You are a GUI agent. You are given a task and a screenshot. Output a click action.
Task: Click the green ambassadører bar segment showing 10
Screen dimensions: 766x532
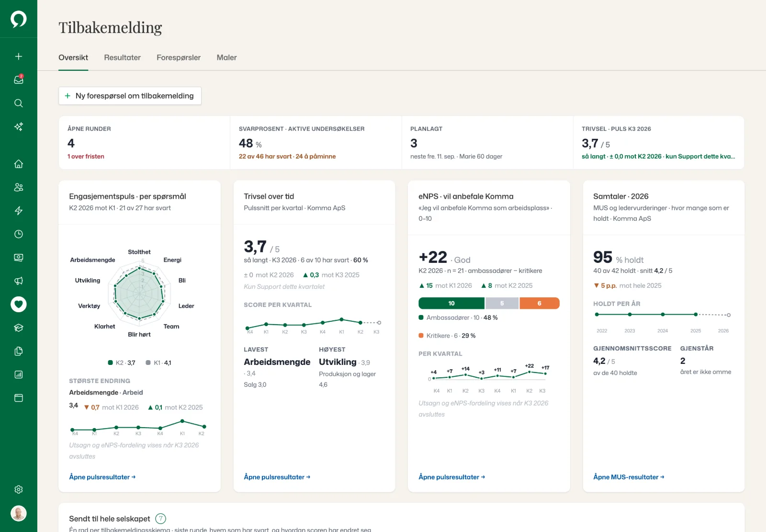click(451, 303)
